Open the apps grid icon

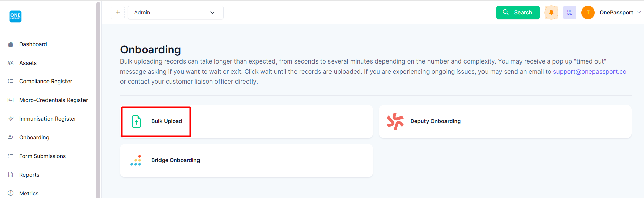coord(570,13)
